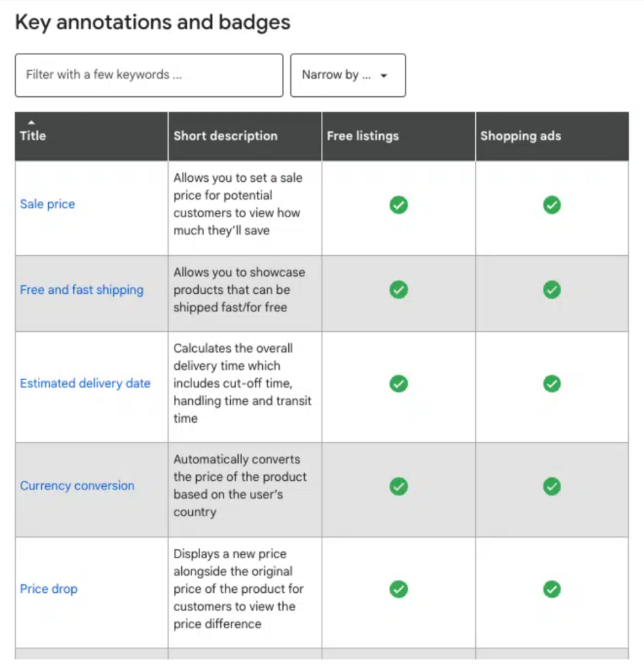Image resolution: width=644 pixels, height=670 pixels.
Task: Click Price drop shopping ads checkmark
Action: [552, 589]
